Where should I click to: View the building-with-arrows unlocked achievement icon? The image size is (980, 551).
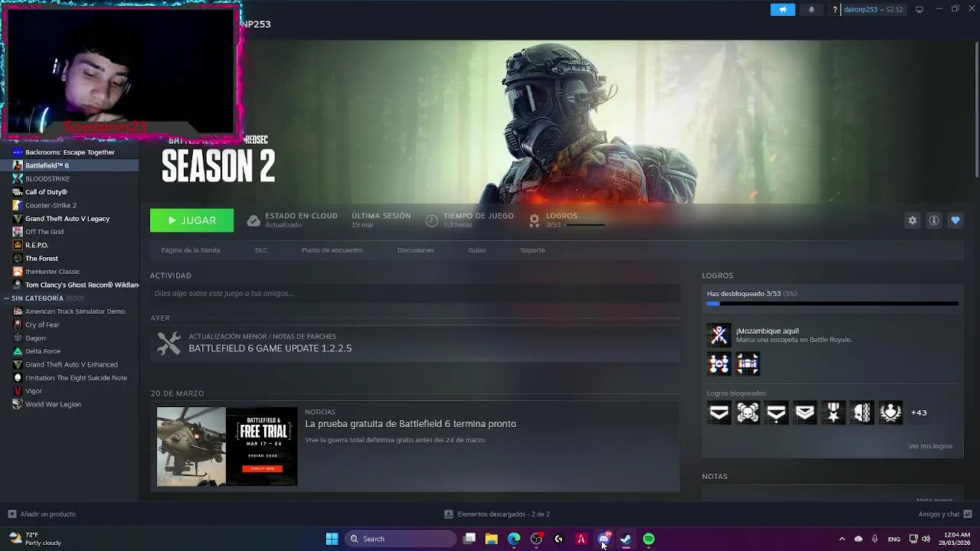tap(748, 364)
